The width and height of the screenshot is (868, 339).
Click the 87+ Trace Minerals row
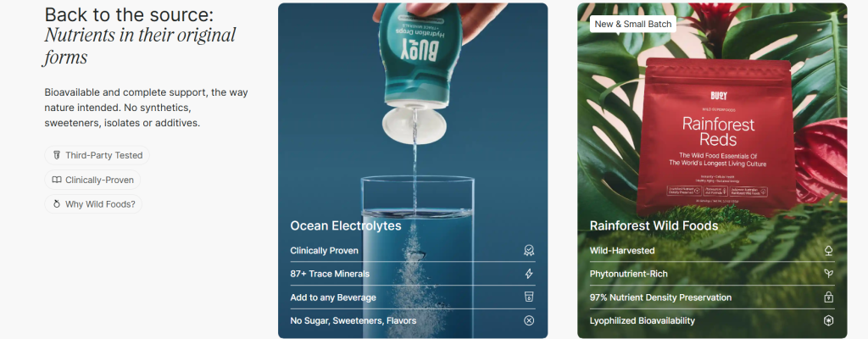[413, 274]
